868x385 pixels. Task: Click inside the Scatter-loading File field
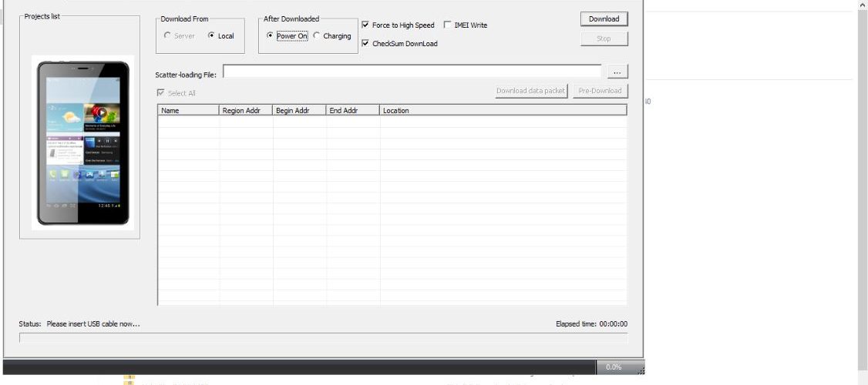tap(412, 72)
